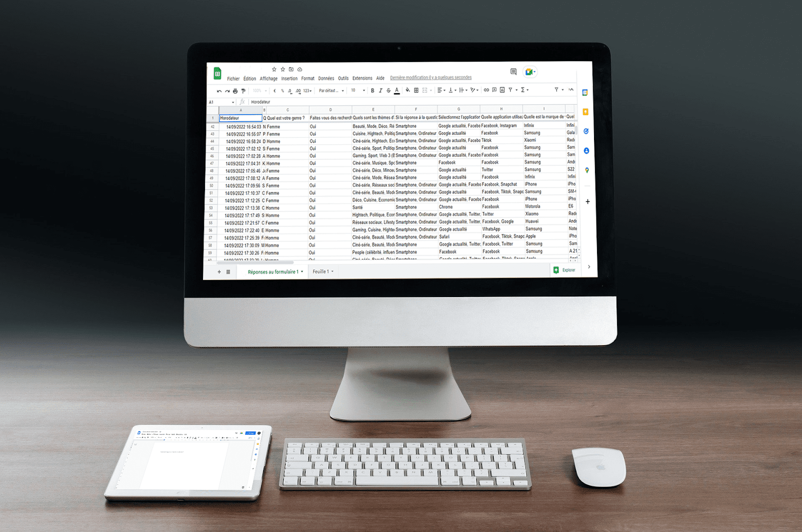This screenshot has width=802, height=532.
Task: Open the Données menu
Action: click(x=326, y=79)
